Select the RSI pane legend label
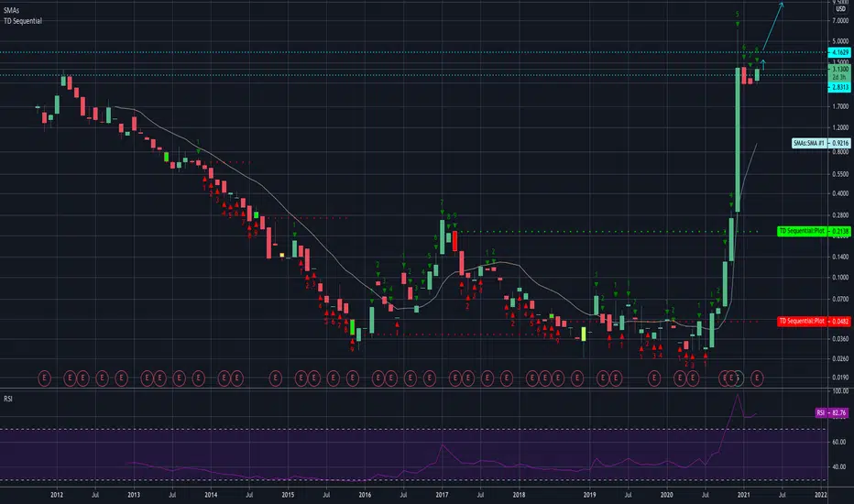 point(8,399)
